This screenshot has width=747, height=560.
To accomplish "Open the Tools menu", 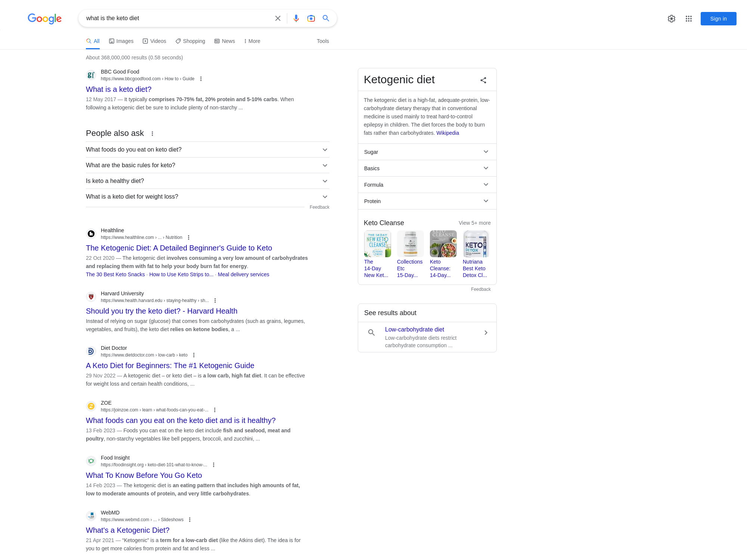I will 323,41.
